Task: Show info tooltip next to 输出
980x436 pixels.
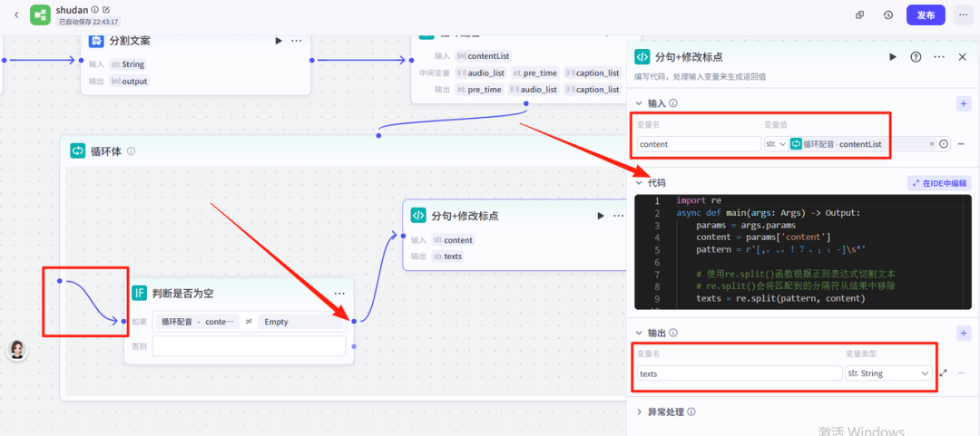Action: point(673,333)
